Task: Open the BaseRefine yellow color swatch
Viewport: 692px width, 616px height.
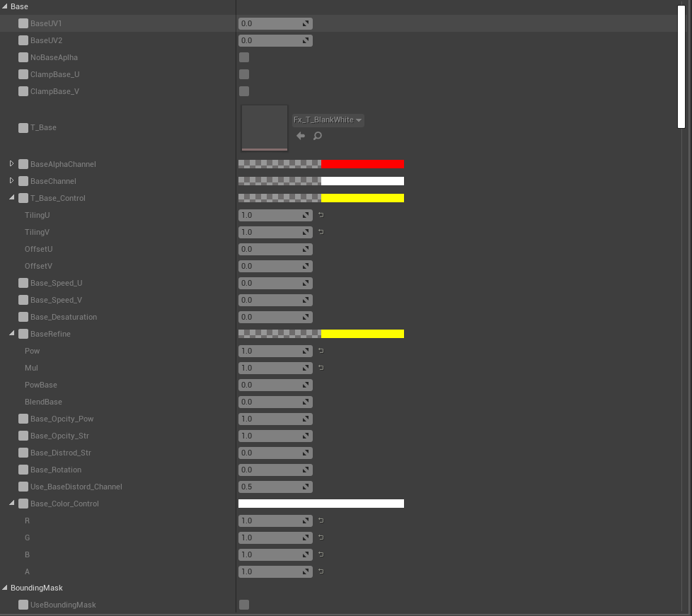Action: coord(363,334)
